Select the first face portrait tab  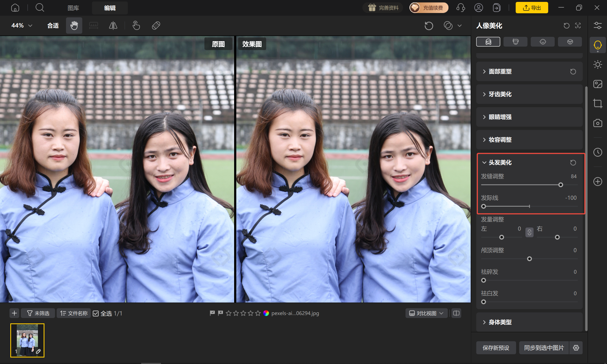(x=488, y=42)
